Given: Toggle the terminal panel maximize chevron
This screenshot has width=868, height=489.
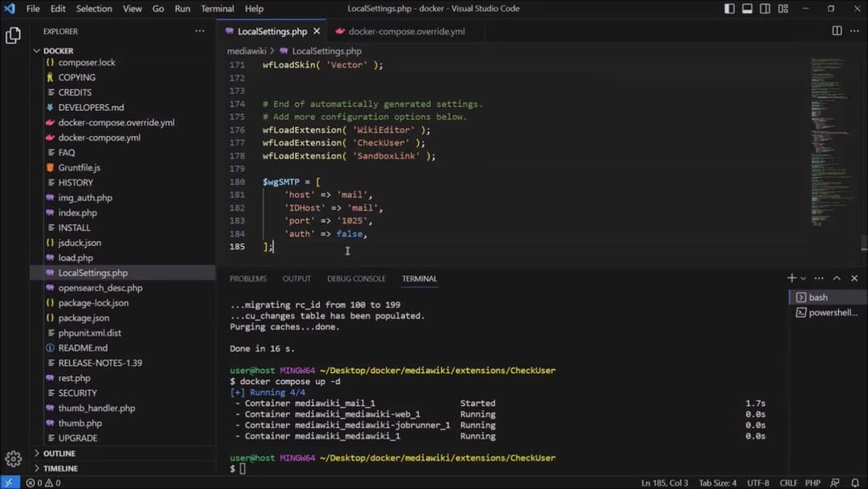Looking at the screenshot, I should 837,277.
